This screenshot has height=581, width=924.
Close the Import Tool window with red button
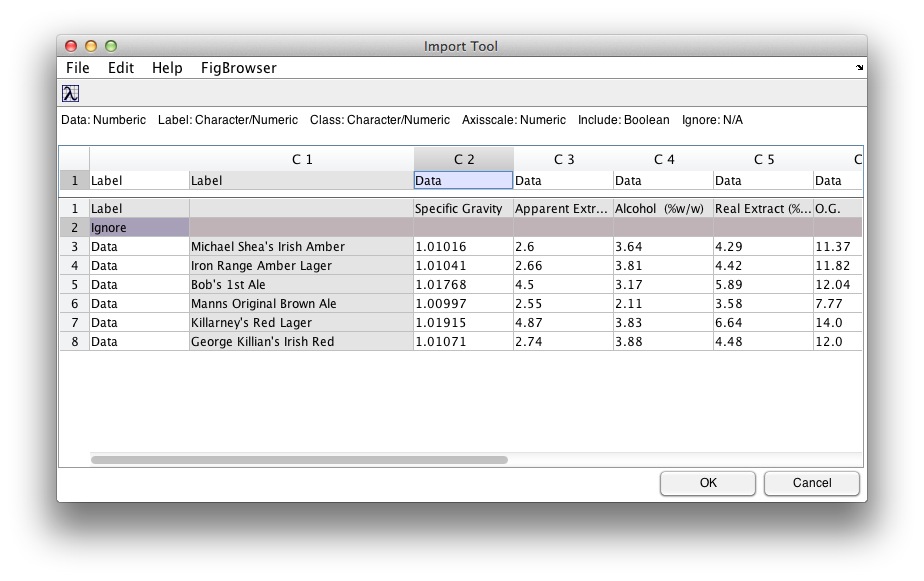[x=71, y=46]
